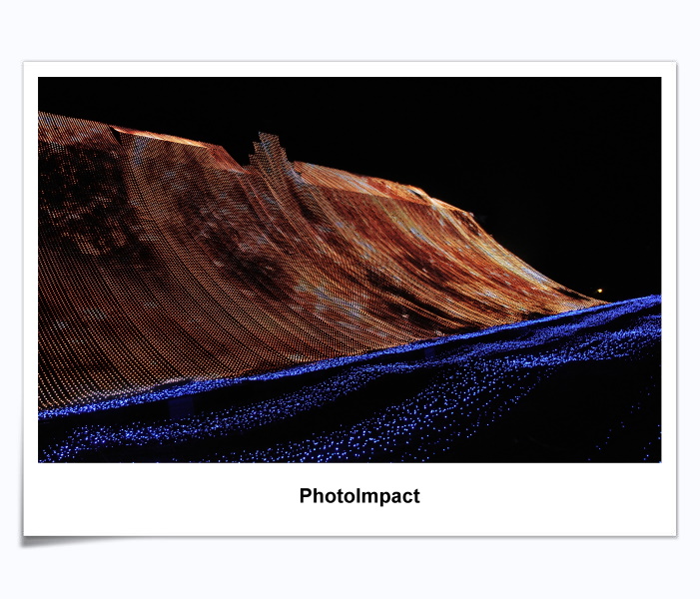Click the white frame's top edge
The image size is (700, 599).
tap(350, 69)
